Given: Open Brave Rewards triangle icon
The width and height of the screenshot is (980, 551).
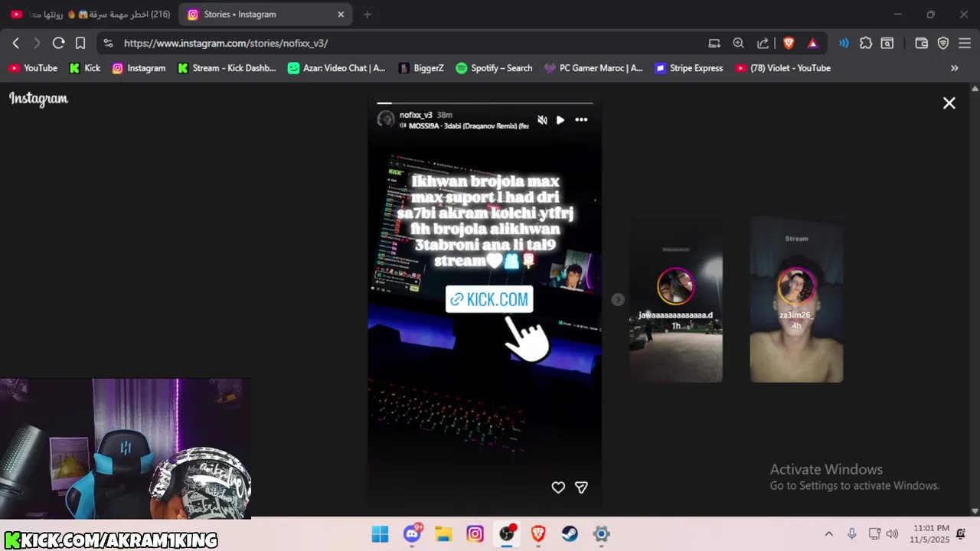Looking at the screenshot, I should tap(813, 44).
